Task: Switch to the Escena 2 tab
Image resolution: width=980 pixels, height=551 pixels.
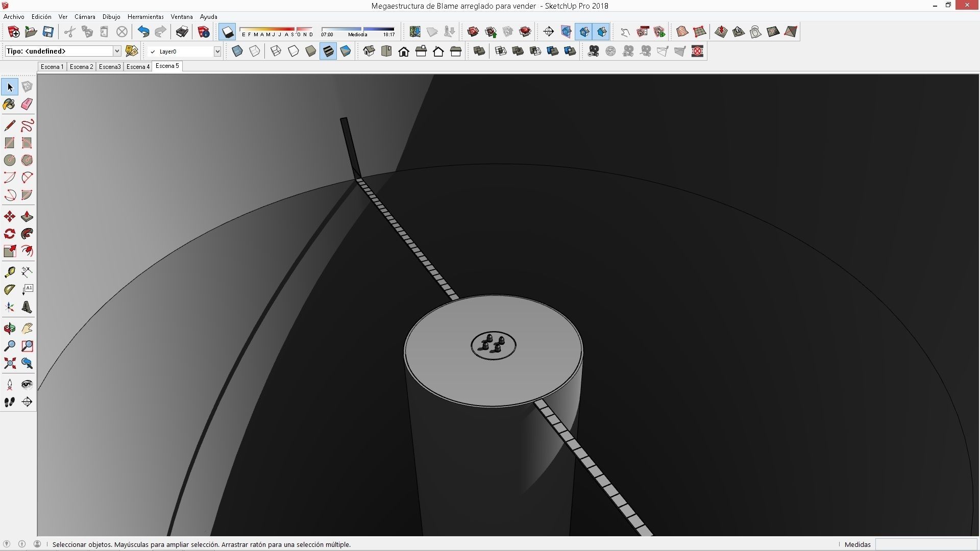Action: pyautogui.click(x=81, y=67)
